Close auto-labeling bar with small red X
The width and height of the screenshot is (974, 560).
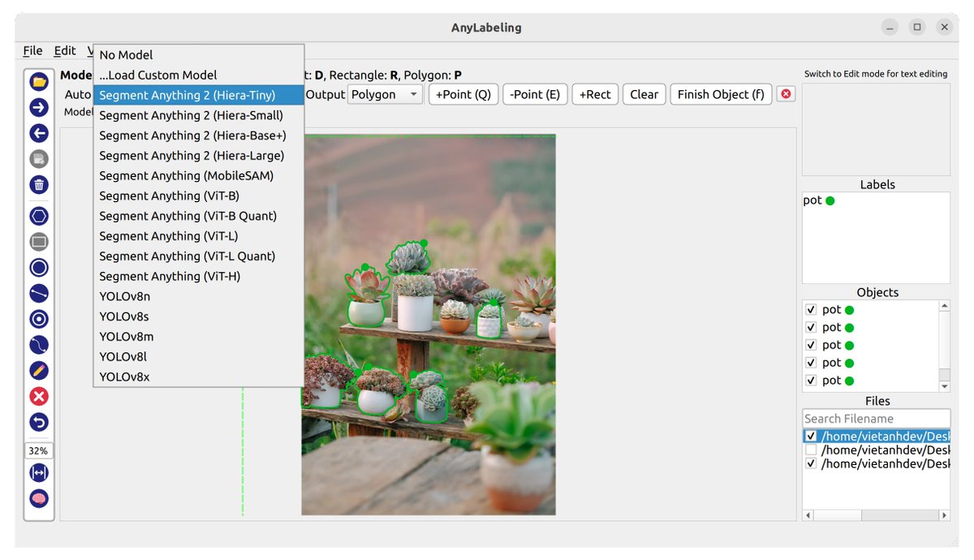(786, 94)
